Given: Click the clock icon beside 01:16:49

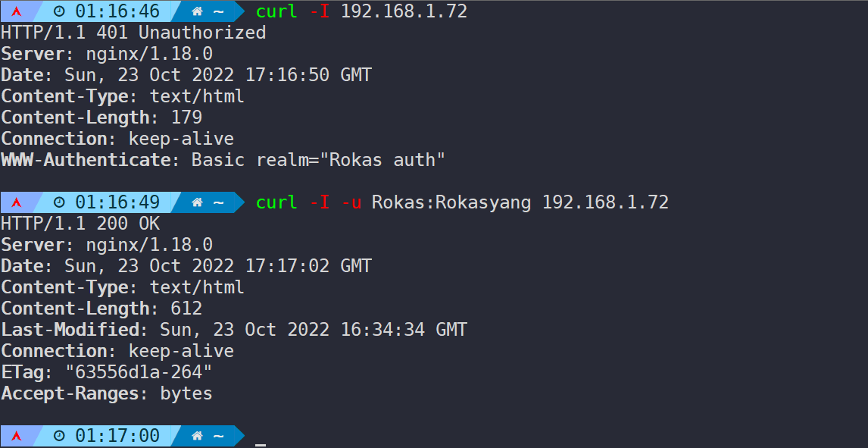Looking at the screenshot, I should pyautogui.click(x=60, y=202).
